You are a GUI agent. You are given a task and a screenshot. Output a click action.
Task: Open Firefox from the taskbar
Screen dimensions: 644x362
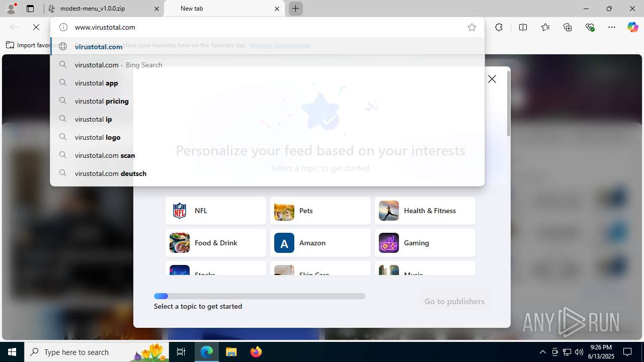256,352
